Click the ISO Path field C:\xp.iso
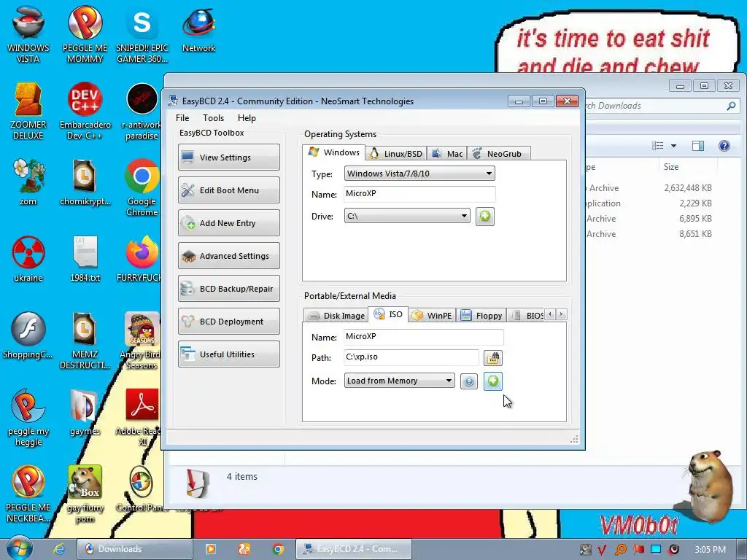 (x=411, y=357)
